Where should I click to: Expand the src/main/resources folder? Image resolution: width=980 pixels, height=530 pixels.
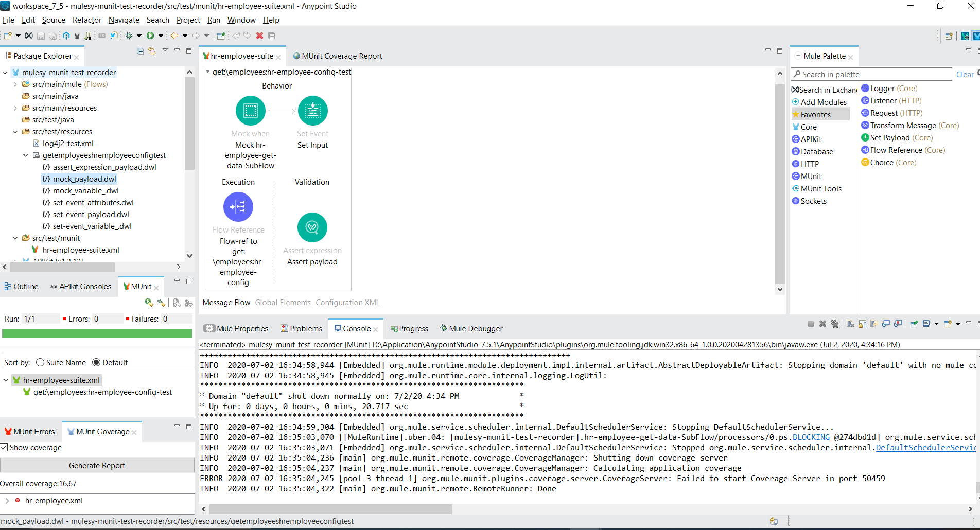[x=15, y=108]
